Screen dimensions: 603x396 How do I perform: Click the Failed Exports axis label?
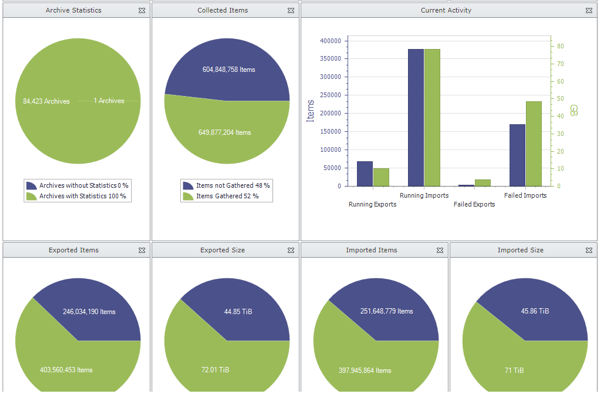474,205
